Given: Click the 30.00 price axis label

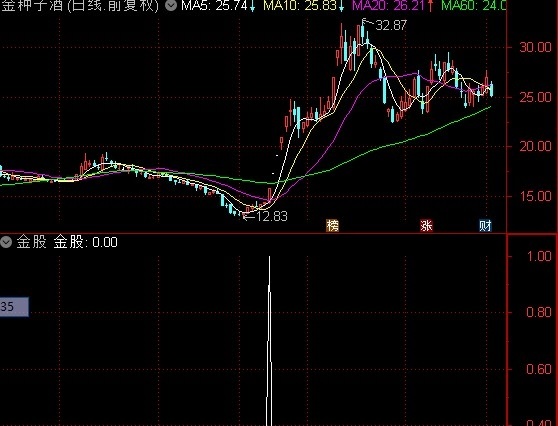Looking at the screenshot, I should 536,47.
